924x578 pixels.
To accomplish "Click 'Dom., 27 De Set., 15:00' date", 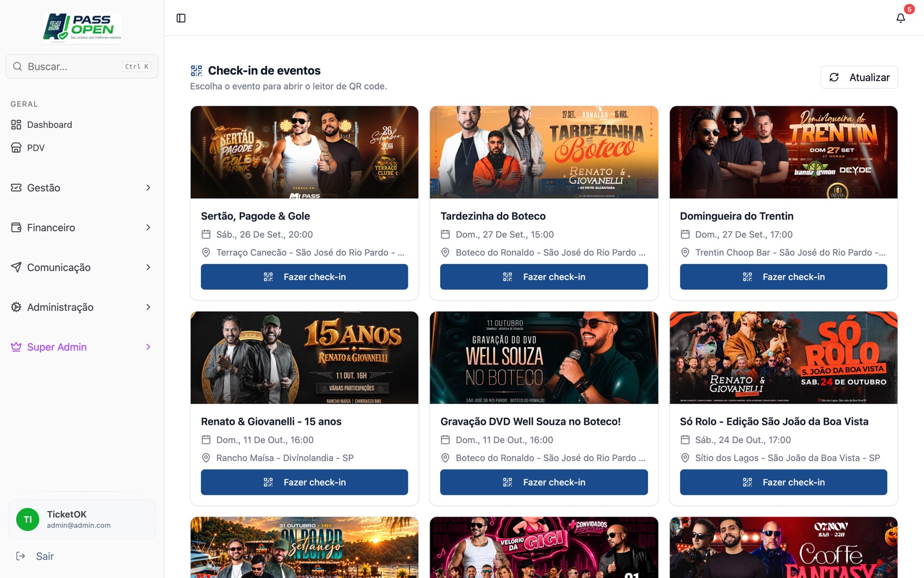I will [505, 235].
